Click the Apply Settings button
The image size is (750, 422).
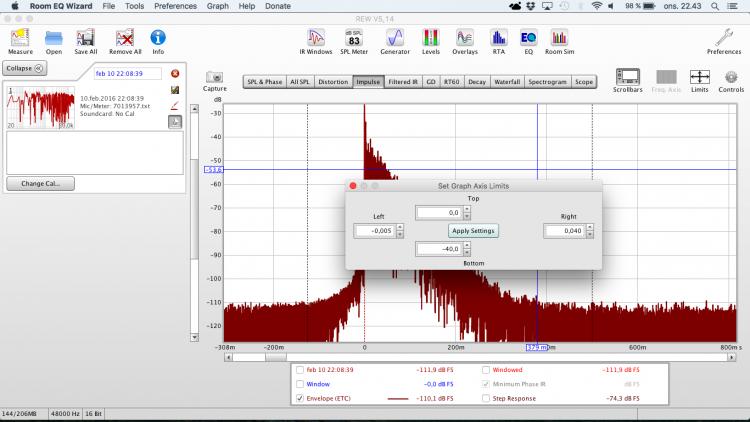point(473,231)
